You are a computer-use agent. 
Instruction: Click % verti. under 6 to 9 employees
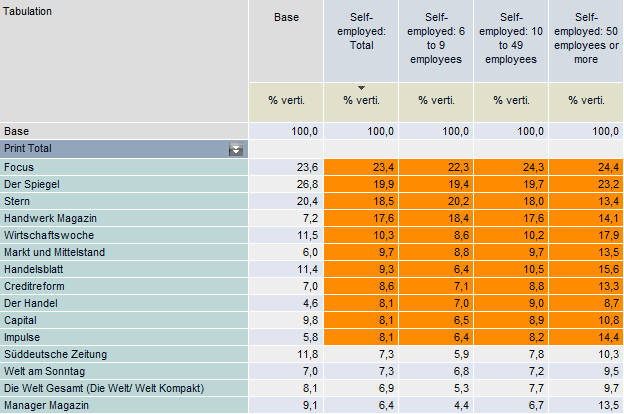point(436,100)
